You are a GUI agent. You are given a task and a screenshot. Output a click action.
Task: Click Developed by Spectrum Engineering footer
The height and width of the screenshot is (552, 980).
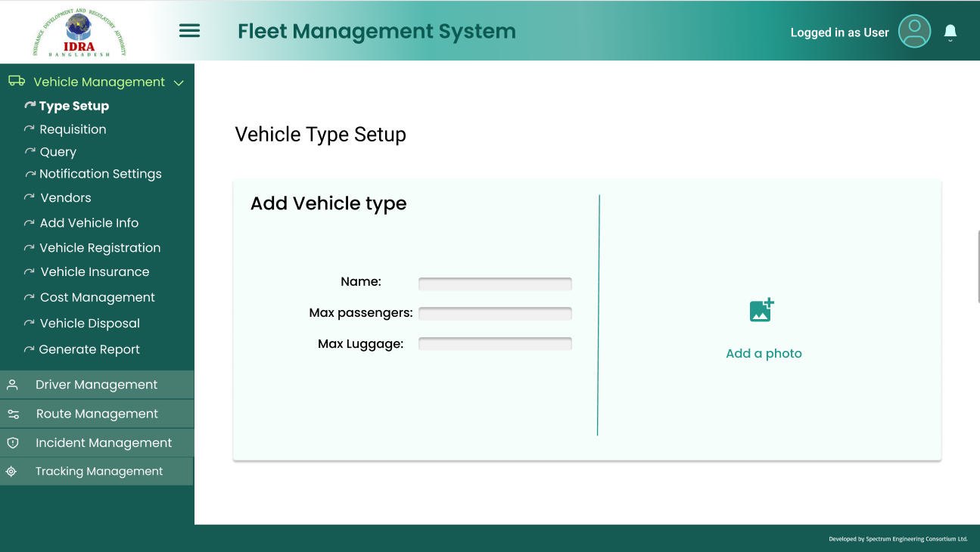(x=898, y=539)
